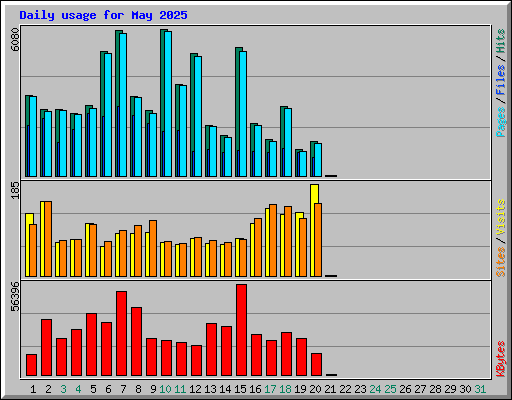This screenshot has width=512, height=400.
Task: Click day label 5 on the x-axis
Action: [x=93, y=389]
